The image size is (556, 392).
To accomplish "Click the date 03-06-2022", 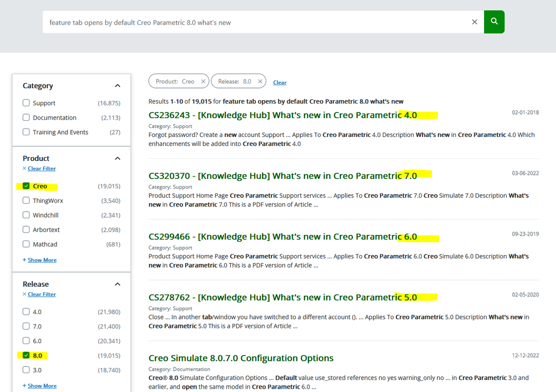I will point(525,173).
